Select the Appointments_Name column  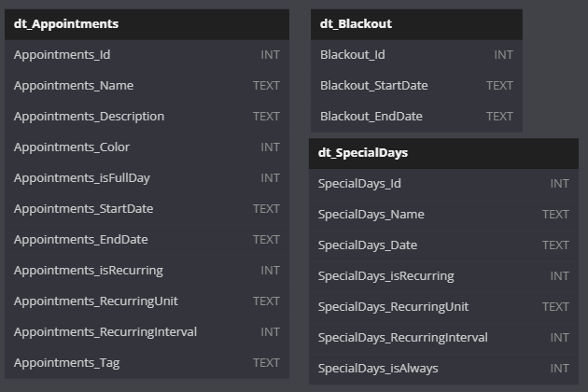147,86
